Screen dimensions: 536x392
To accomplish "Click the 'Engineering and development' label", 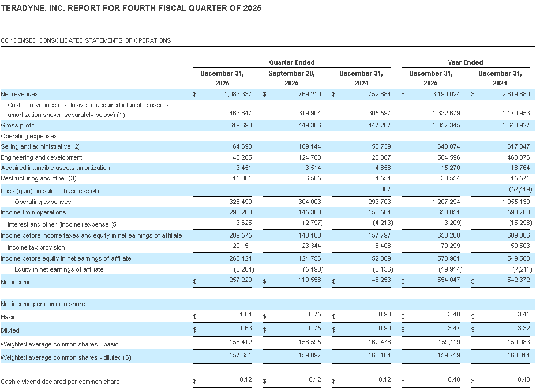I will pyautogui.click(x=42, y=158).
